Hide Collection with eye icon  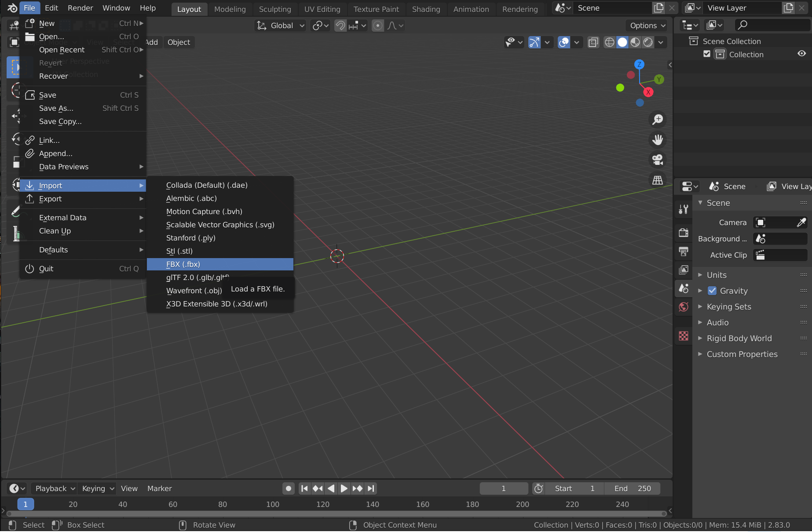tap(802, 54)
